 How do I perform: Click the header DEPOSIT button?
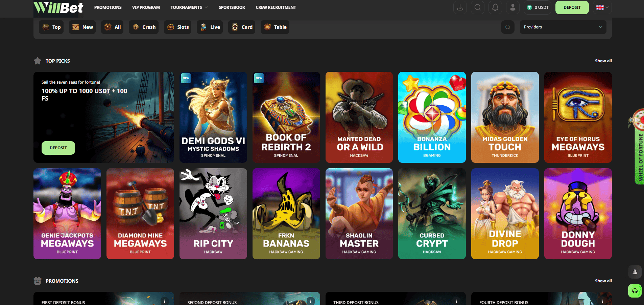572,7
